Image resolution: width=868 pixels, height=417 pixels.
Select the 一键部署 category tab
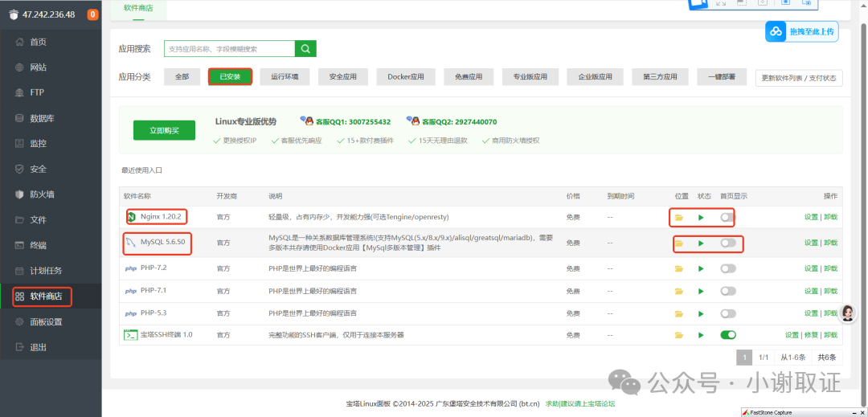tap(722, 77)
